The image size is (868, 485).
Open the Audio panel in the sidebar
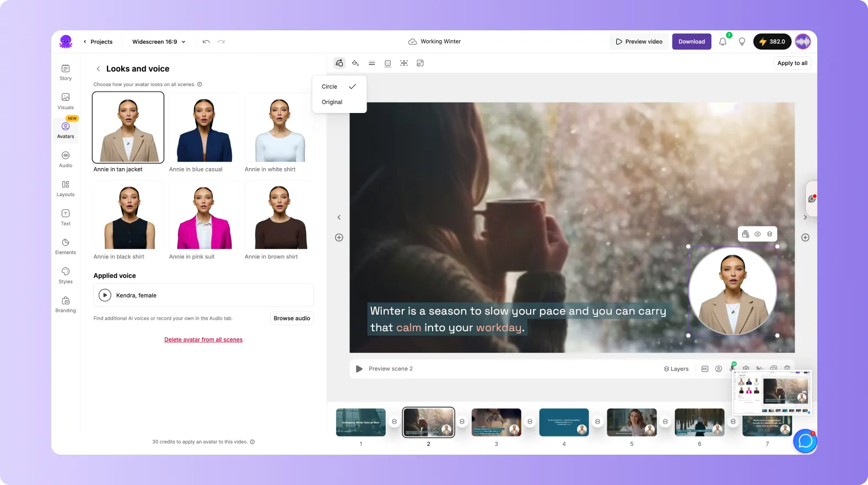click(66, 159)
